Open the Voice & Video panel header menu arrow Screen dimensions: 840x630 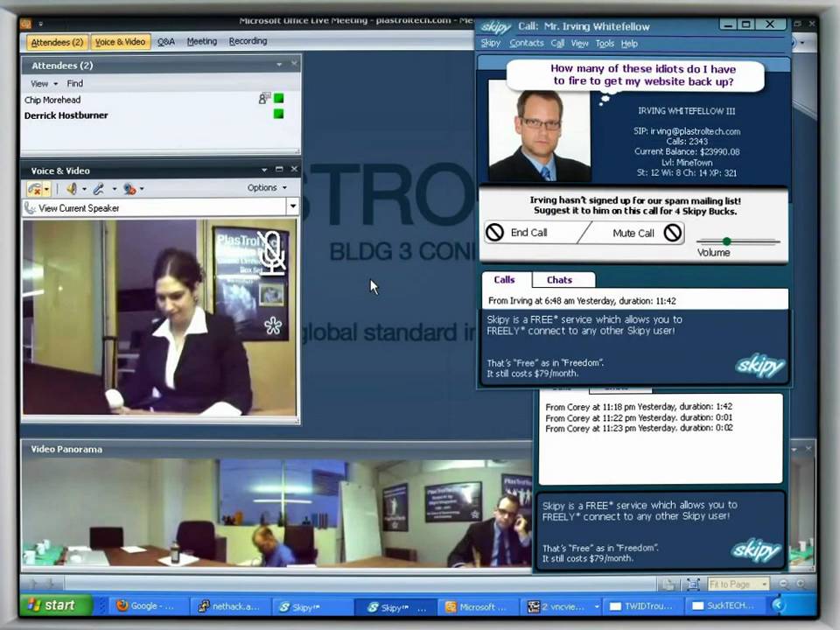pyautogui.click(x=264, y=170)
